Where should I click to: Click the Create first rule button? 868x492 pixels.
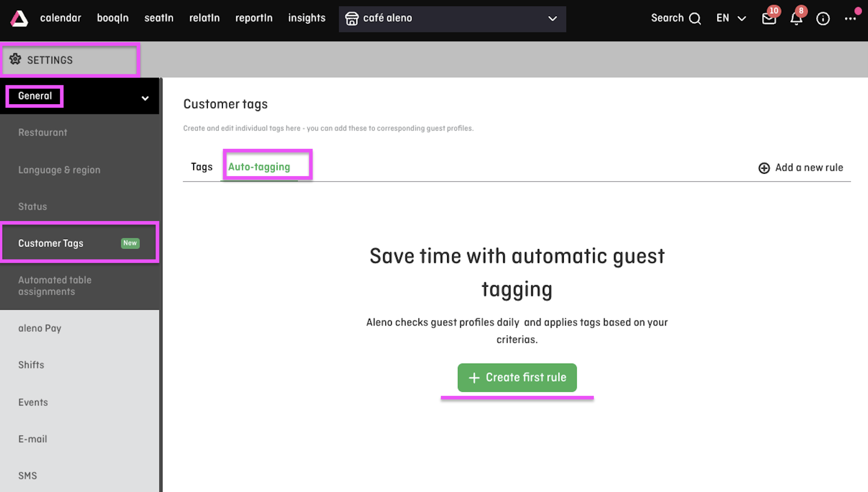tap(517, 377)
